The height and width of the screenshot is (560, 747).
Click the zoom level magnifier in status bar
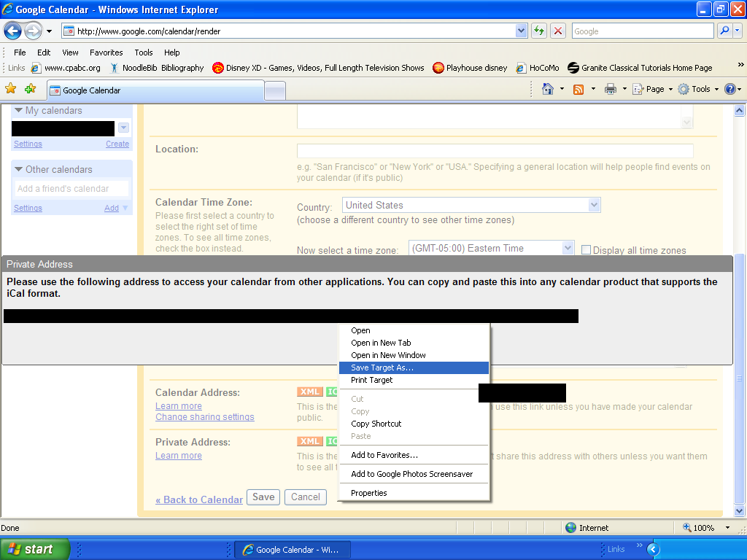(687, 527)
